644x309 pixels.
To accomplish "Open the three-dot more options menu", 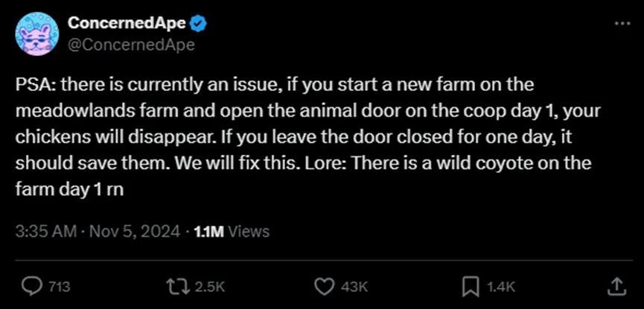I will [620, 23].
